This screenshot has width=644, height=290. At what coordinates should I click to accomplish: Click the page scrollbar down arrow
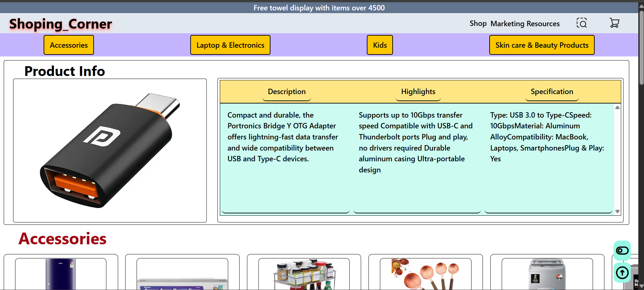click(x=641, y=287)
